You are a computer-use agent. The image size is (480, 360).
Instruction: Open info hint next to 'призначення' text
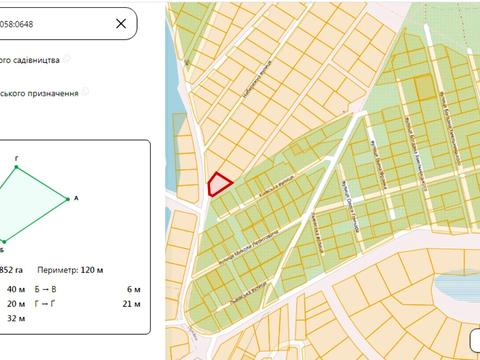[x=86, y=91]
